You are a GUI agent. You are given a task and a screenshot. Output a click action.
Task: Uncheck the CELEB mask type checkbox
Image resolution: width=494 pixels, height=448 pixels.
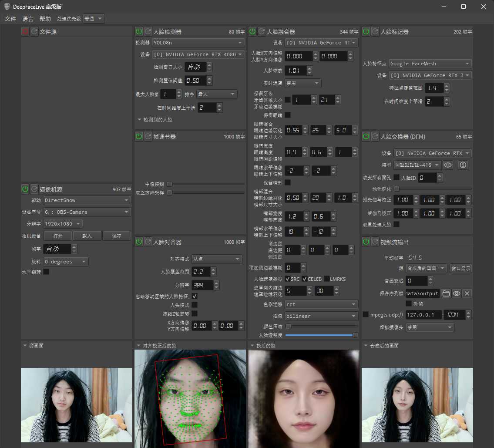(304, 279)
